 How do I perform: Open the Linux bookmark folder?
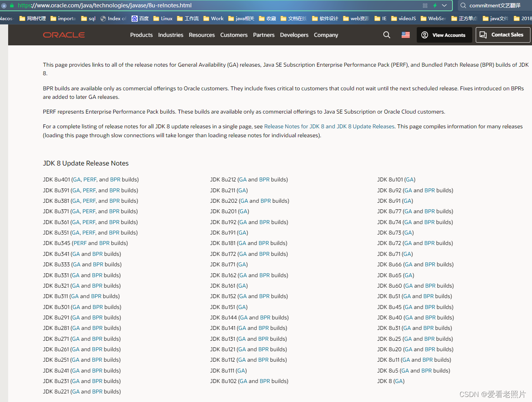point(163,18)
